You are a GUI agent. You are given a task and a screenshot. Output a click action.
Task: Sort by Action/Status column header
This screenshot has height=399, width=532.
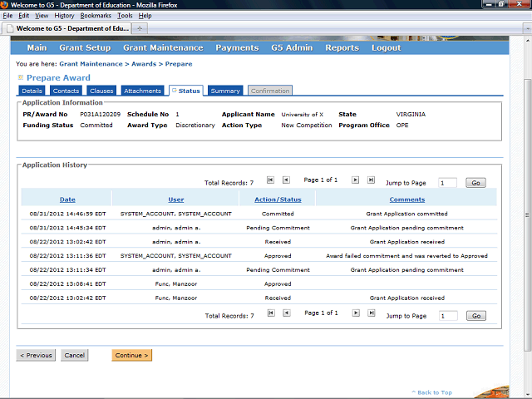point(278,199)
